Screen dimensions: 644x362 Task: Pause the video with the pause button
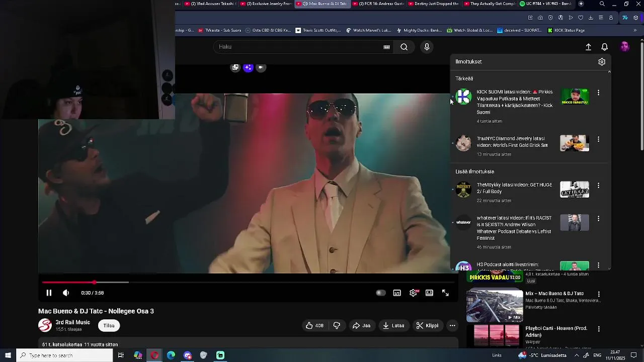click(49, 293)
